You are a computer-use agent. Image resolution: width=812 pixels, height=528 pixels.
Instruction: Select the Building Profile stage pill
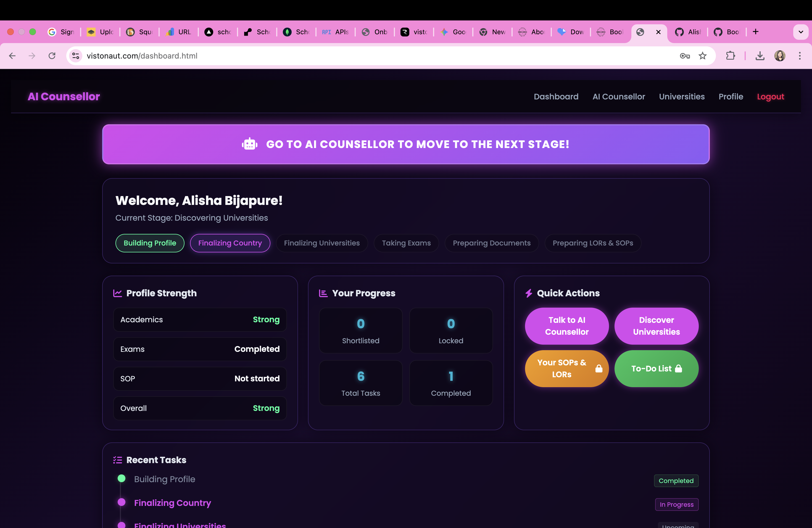pos(150,243)
